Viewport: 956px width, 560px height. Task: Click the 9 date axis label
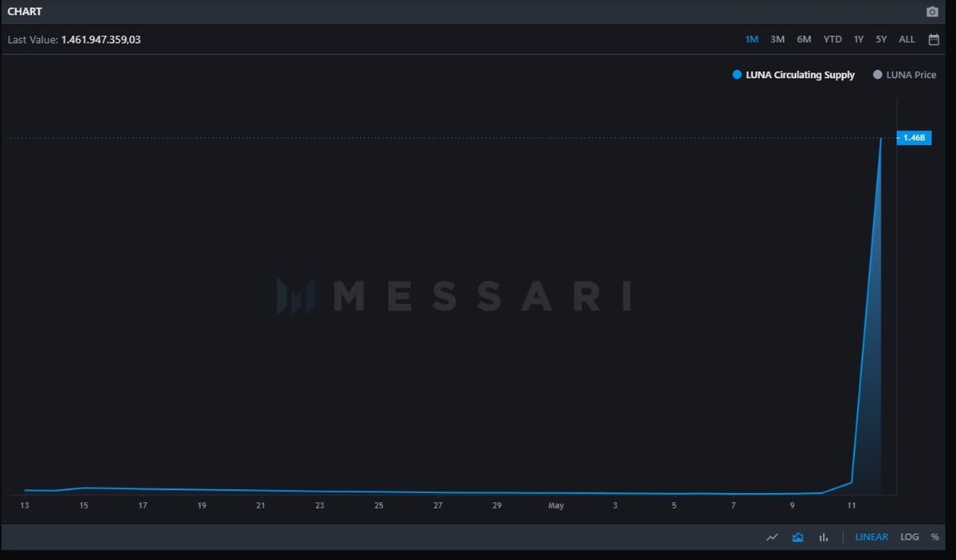click(793, 506)
